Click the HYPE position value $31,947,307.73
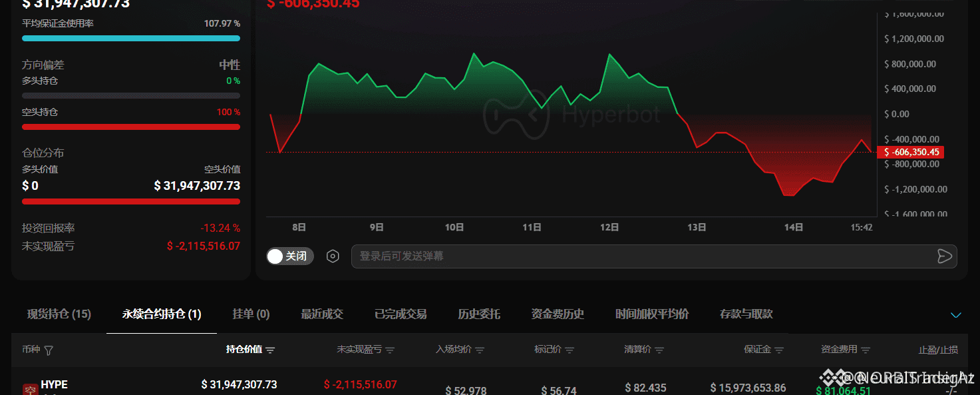The width and height of the screenshot is (980, 395). pyautogui.click(x=240, y=384)
